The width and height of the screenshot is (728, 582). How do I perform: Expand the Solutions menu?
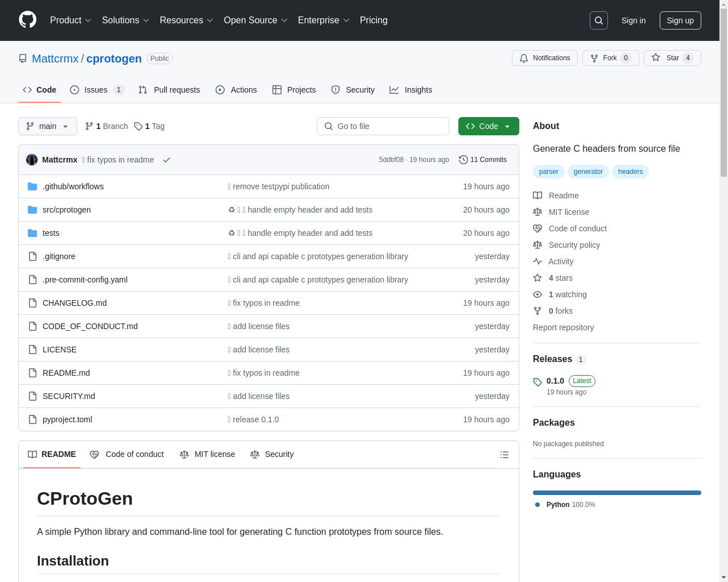(x=126, y=20)
